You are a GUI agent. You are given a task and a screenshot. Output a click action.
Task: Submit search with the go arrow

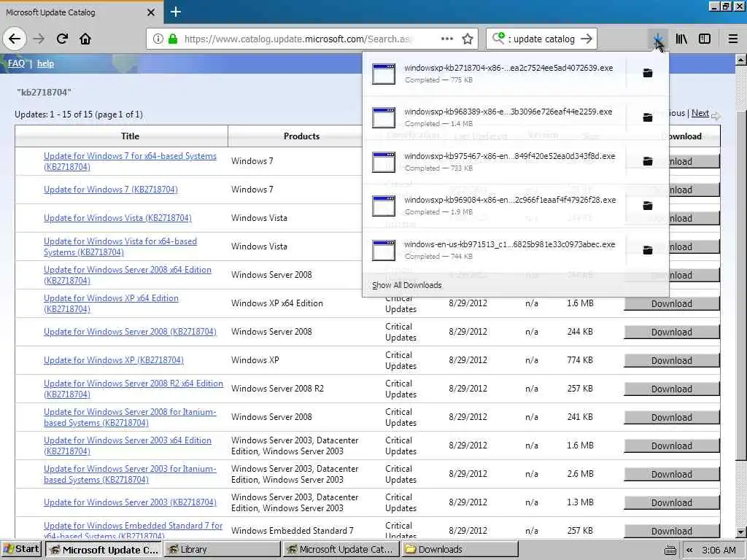tap(587, 39)
